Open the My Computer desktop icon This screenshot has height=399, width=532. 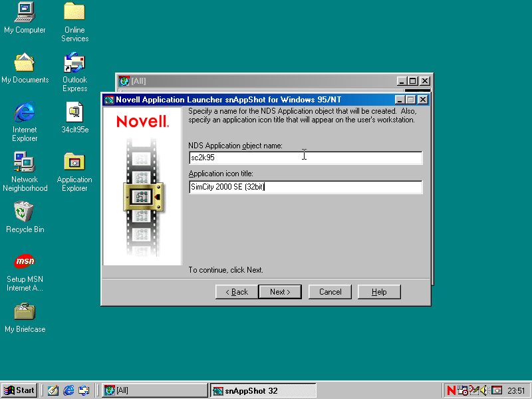pos(25,12)
